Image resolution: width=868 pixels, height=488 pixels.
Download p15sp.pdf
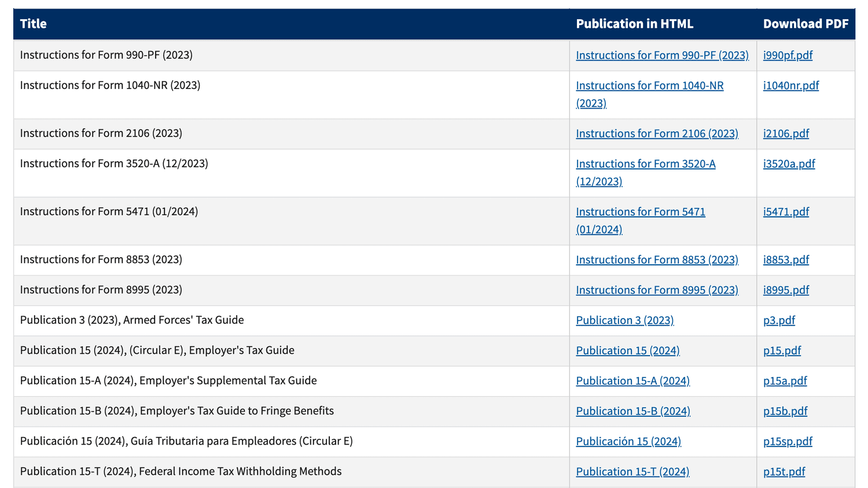click(788, 441)
